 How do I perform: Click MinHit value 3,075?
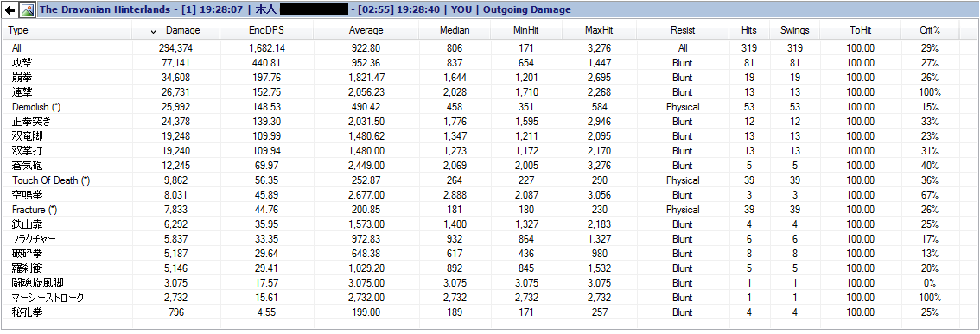click(525, 283)
